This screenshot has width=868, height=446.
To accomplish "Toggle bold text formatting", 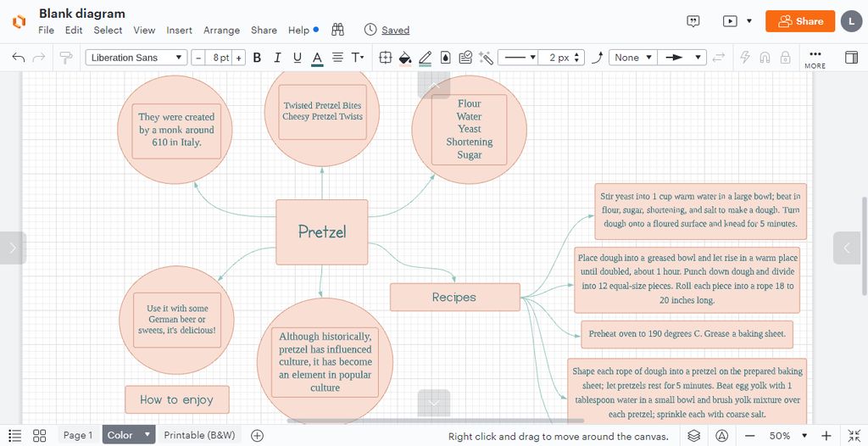I will [x=257, y=58].
